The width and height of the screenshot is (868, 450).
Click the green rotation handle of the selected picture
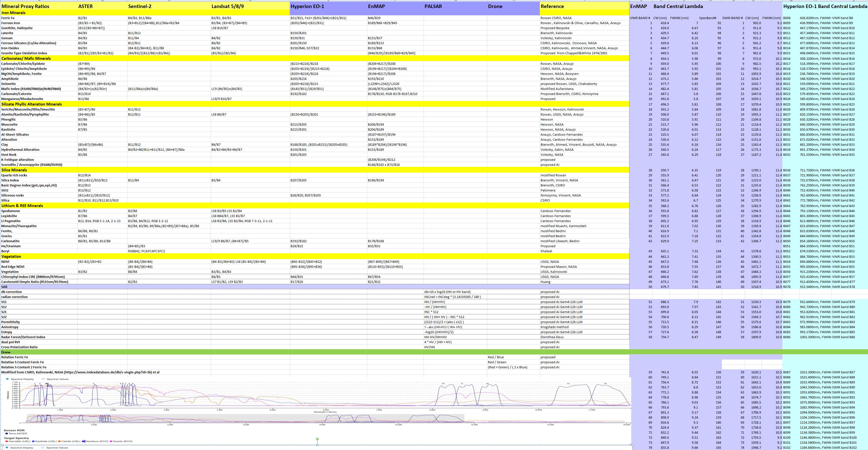(317, 439)
